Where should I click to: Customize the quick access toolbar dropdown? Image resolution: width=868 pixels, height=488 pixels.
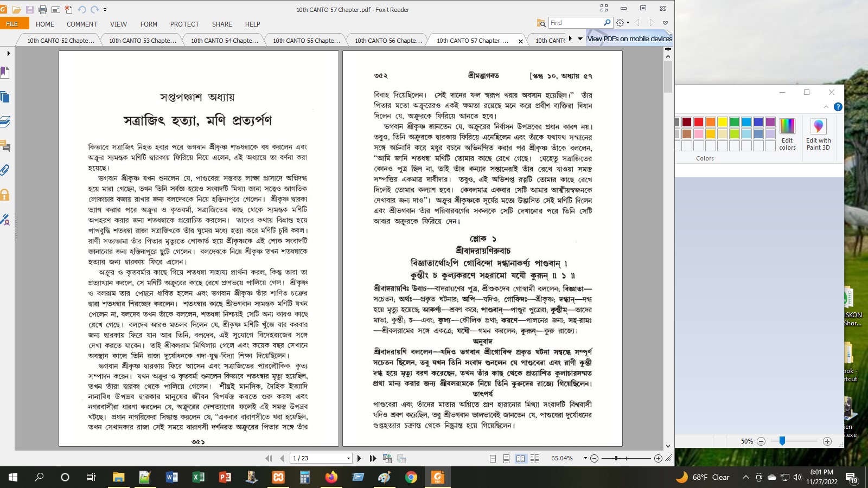click(x=105, y=10)
